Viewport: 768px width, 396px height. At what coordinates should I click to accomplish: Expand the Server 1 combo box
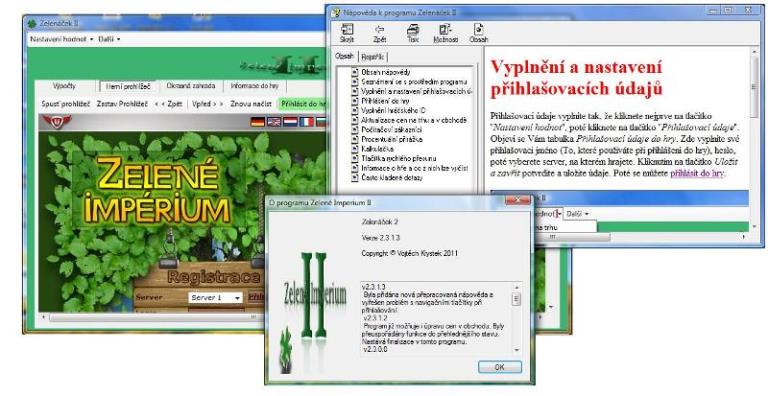point(216,297)
